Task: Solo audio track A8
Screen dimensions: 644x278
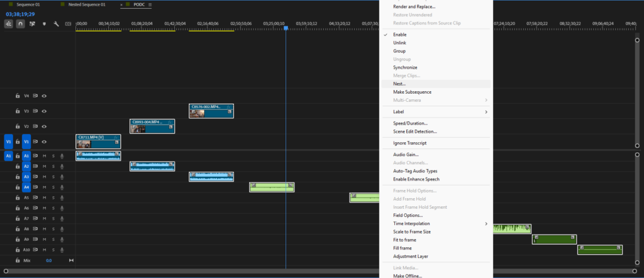Action: click(53, 229)
